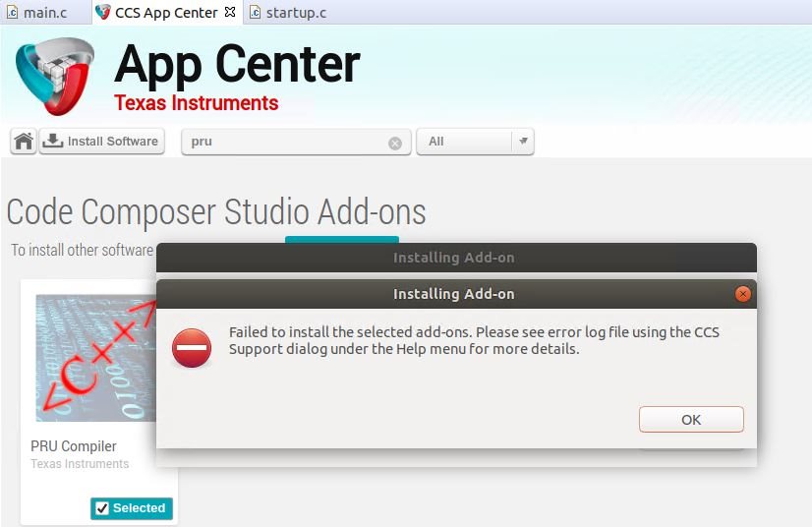Image resolution: width=812 pixels, height=527 pixels.
Task: Click the startup.c file icon
Action: click(x=255, y=12)
